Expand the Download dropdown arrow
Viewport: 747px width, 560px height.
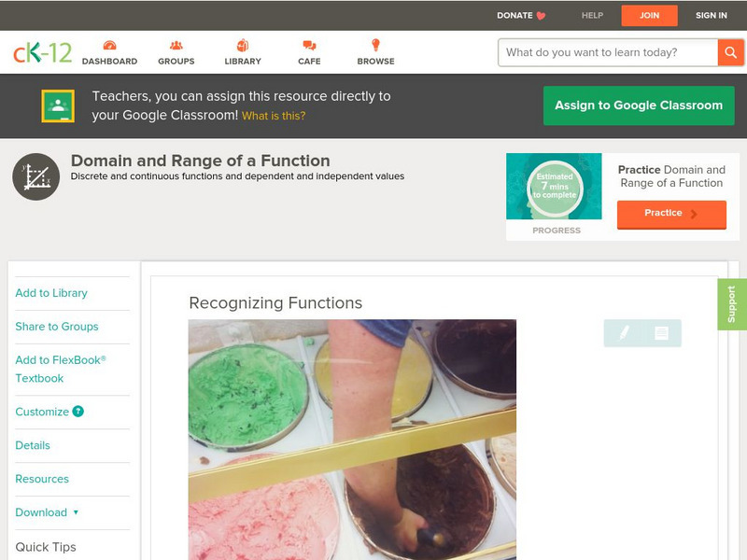pyautogui.click(x=76, y=512)
